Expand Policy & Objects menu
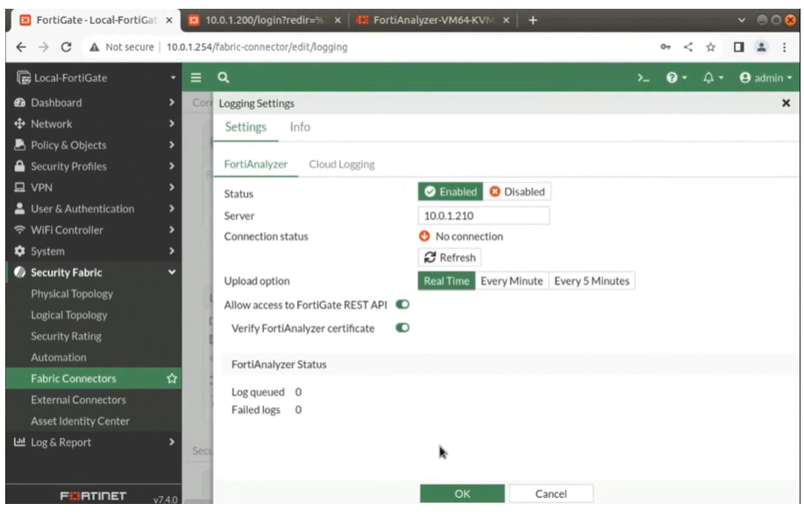804x532 pixels. pos(93,145)
